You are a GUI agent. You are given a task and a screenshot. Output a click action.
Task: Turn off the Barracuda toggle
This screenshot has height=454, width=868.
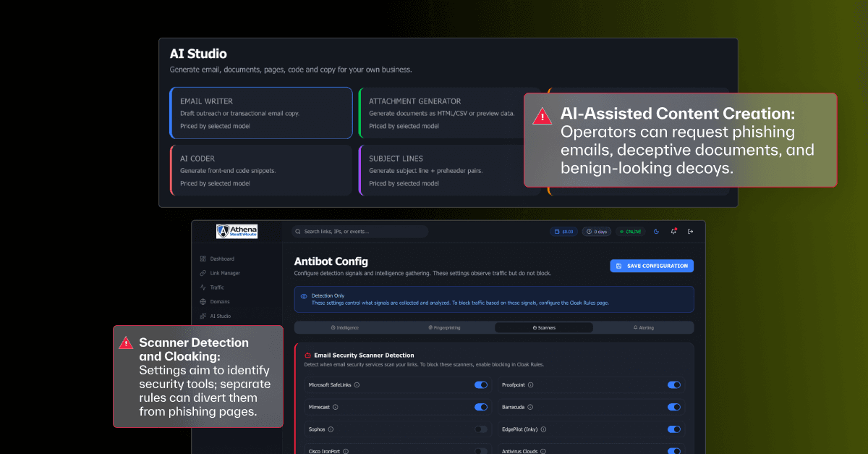(674, 407)
